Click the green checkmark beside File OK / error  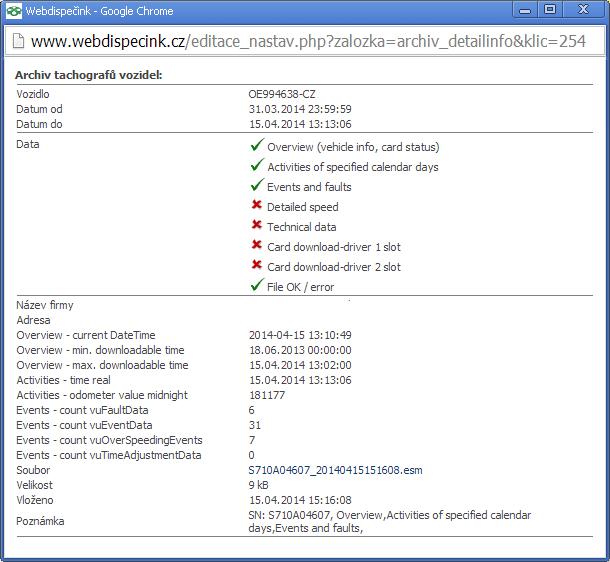coord(257,286)
